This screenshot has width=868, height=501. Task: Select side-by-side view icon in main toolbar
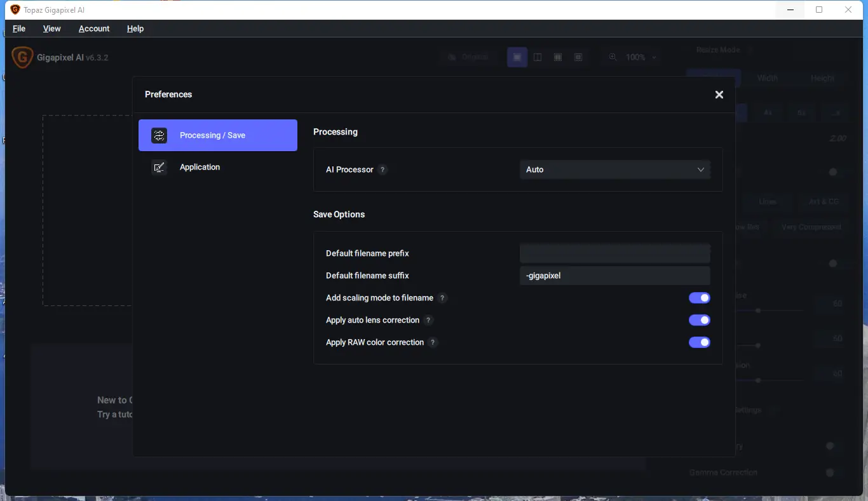[x=558, y=57]
